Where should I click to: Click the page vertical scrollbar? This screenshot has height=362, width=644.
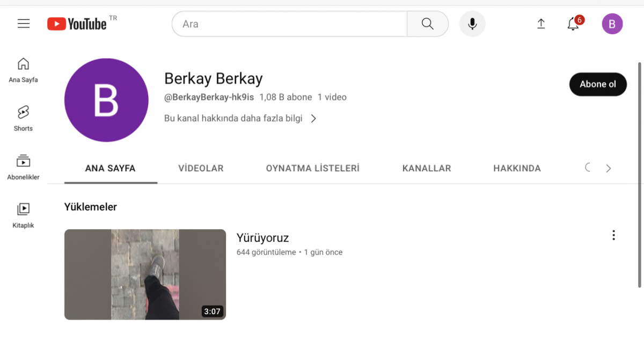click(639, 175)
